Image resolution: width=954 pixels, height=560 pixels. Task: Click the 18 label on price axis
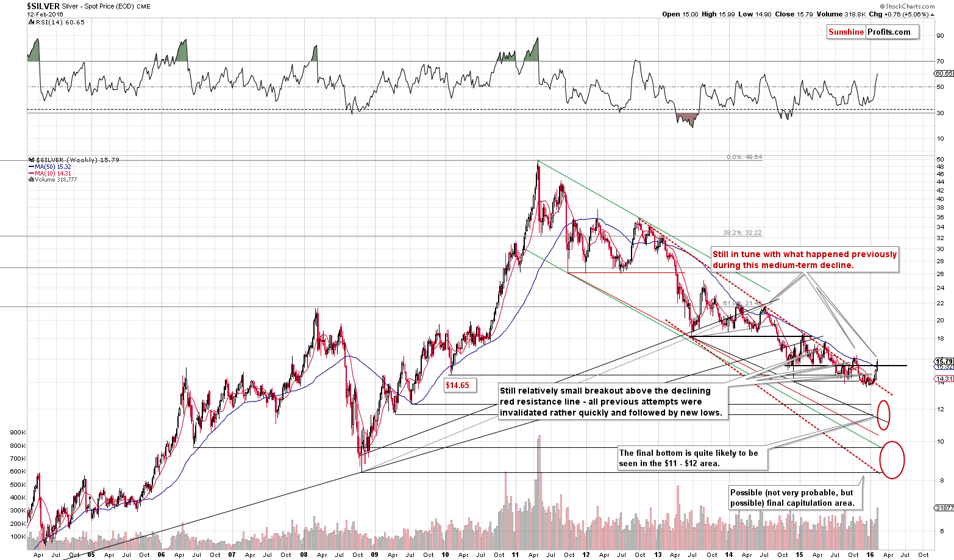941,339
